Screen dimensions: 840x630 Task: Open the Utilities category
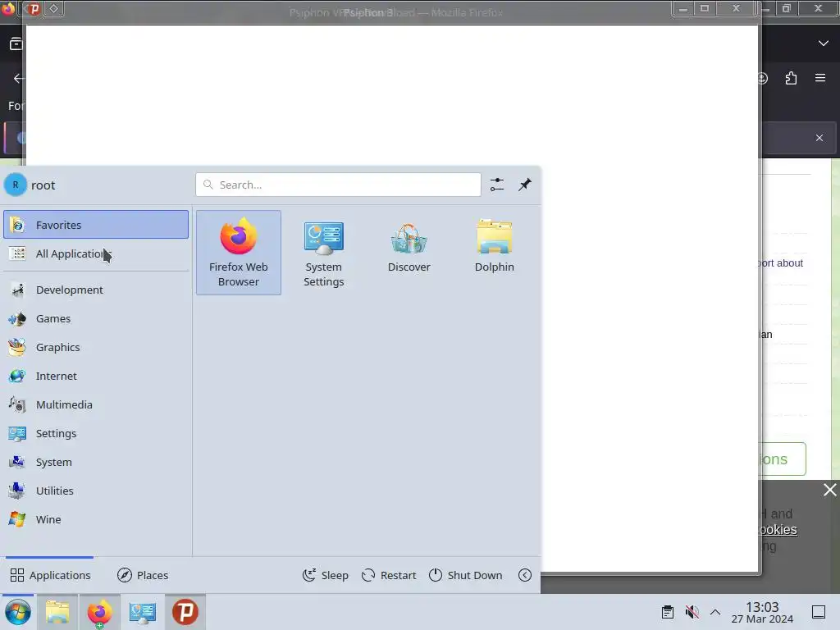point(96,491)
